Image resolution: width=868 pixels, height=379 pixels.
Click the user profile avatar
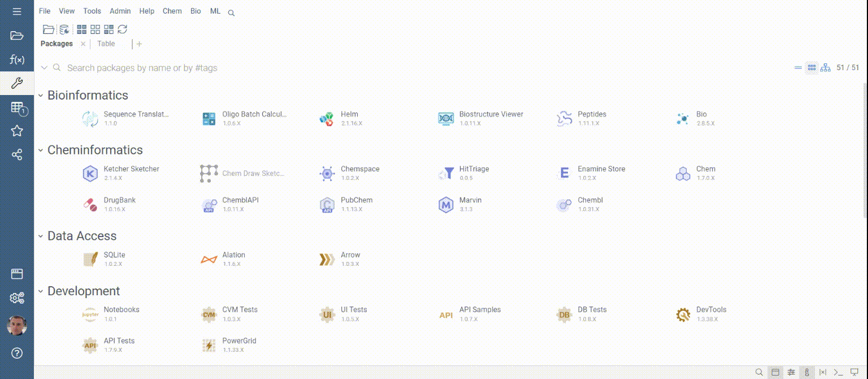click(x=17, y=325)
